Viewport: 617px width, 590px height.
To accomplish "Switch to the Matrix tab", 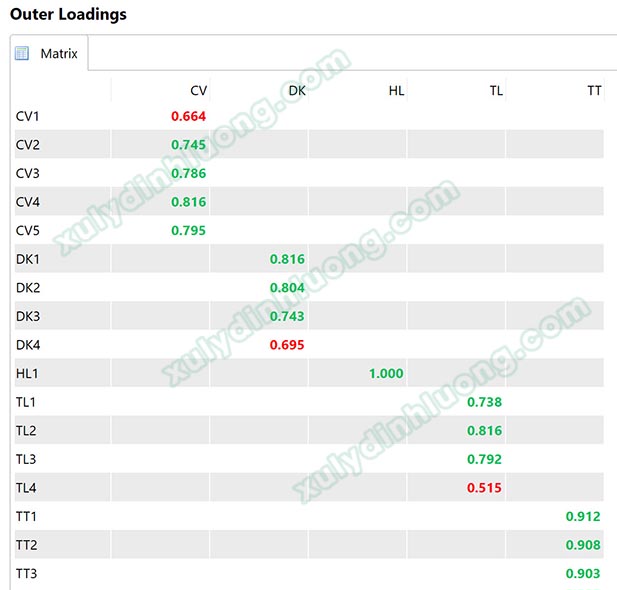I will click(58, 54).
